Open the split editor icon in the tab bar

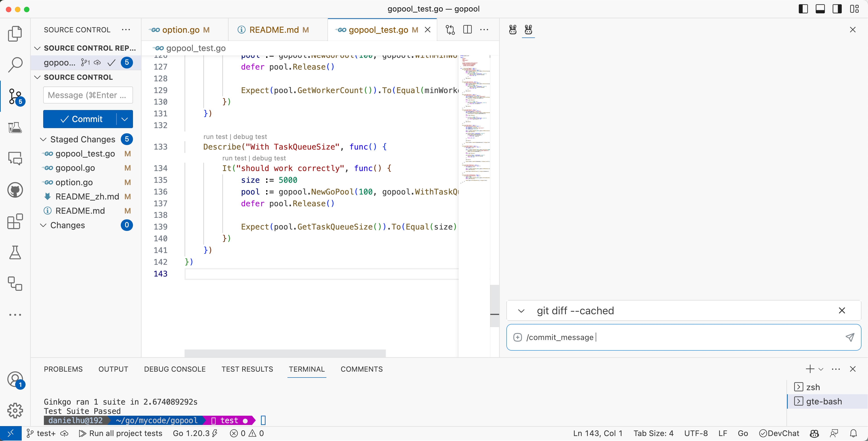click(x=467, y=30)
